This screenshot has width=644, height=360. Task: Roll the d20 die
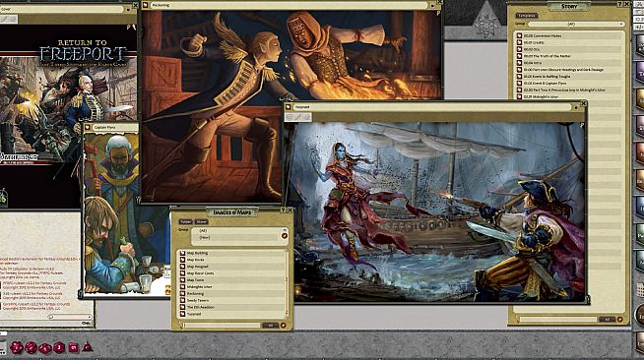click(16, 347)
